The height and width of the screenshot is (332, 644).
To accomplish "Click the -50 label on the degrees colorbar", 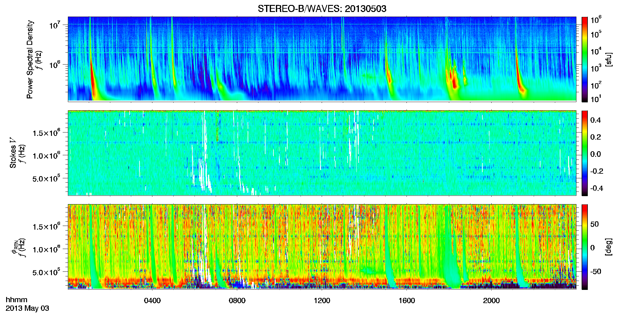I will tap(596, 271).
